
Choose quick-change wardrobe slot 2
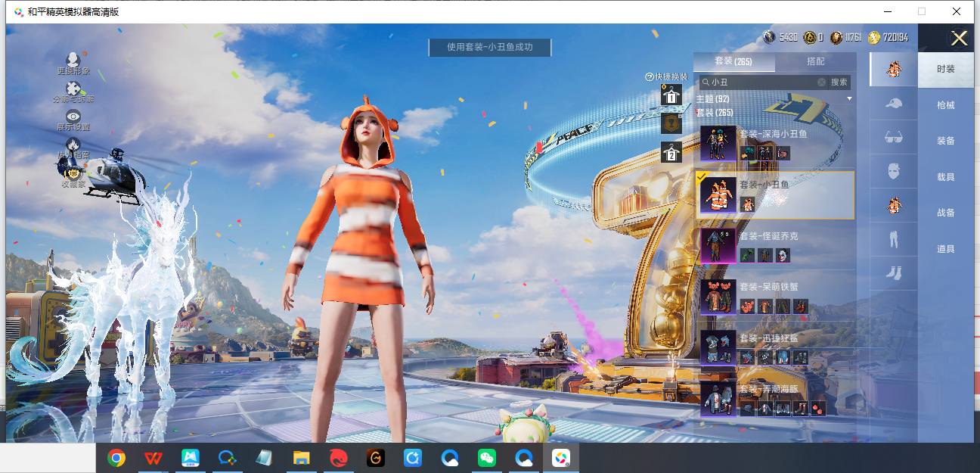[x=671, y=152]
